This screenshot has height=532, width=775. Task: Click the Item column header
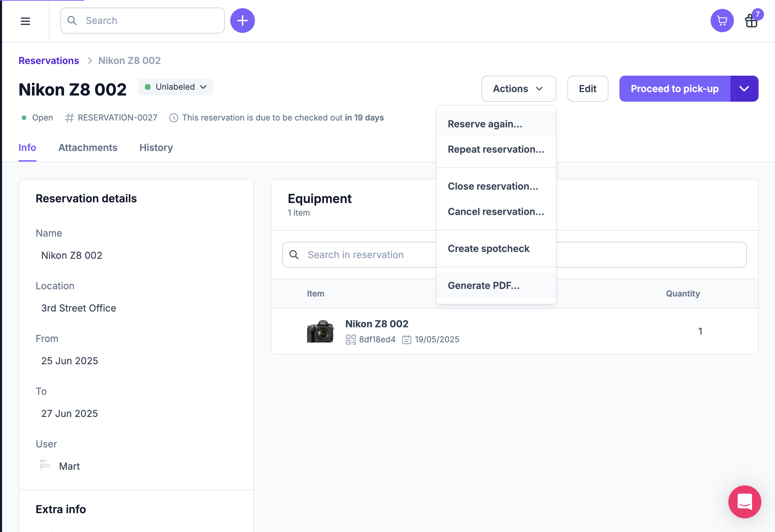(316, 293)
